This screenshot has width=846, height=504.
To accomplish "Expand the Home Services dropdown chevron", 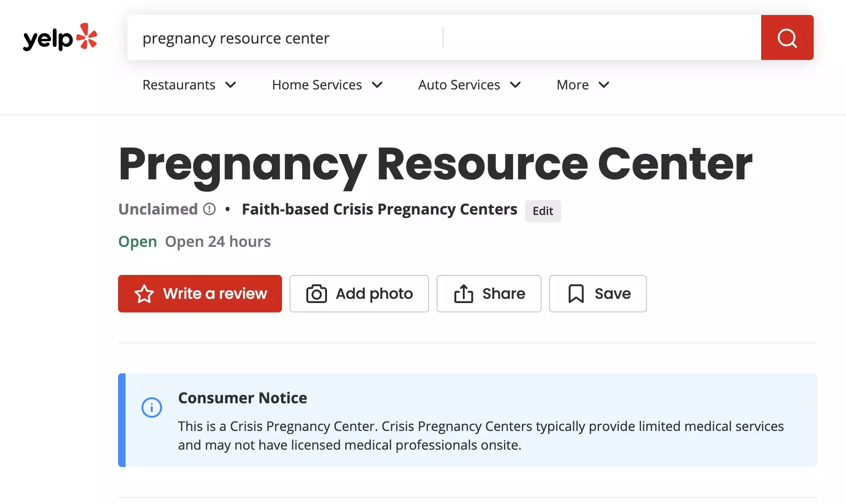I will 377,85.
